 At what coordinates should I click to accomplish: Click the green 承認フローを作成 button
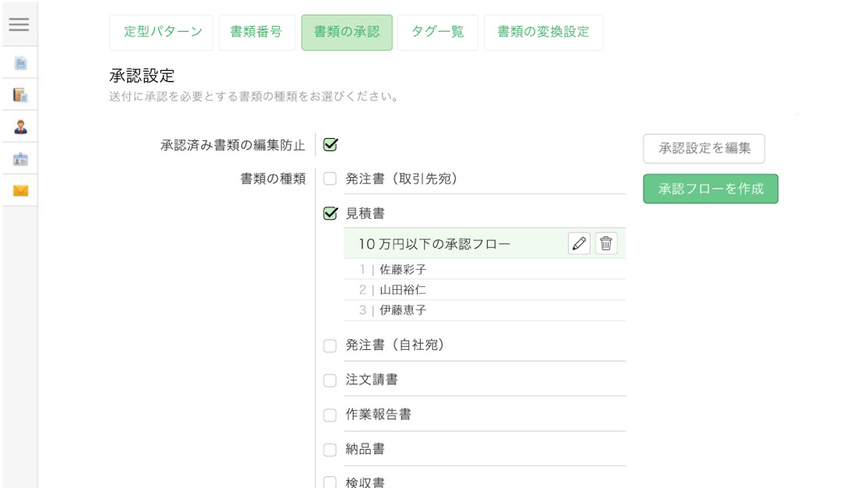click(x=710, y=189)
